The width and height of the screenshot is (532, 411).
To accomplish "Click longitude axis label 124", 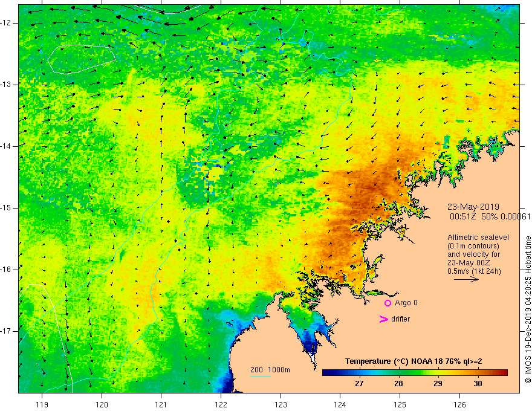I will click(340, 404).
